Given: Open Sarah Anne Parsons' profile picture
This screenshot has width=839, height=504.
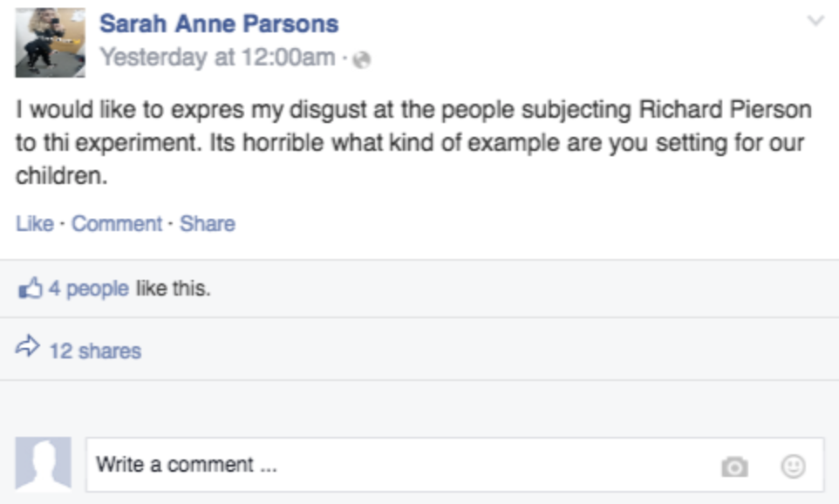Looking at the screenshot, I should pyautogui.click(x=51, y=43).
